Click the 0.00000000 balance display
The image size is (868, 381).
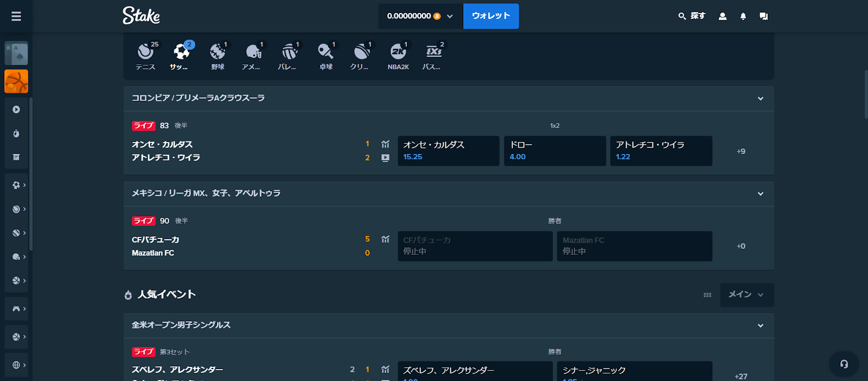pyautogui.click(x=409, y=16)
